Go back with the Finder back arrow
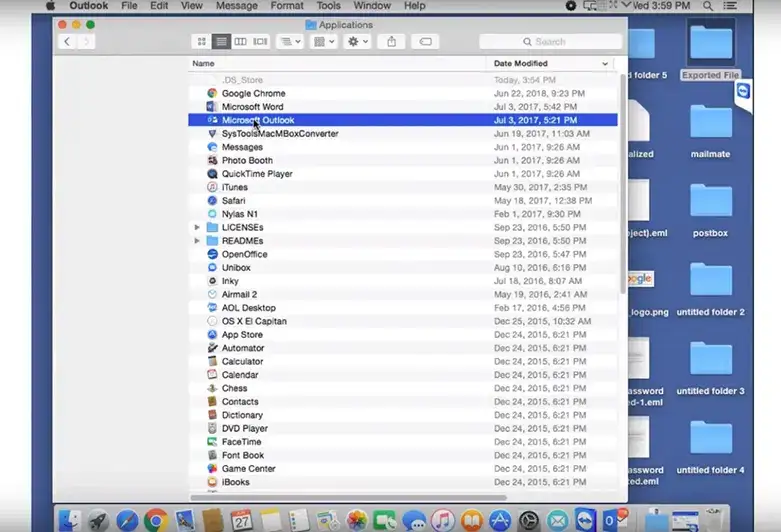This screenshot has height=532, width=781. click(x=67, y=41)
